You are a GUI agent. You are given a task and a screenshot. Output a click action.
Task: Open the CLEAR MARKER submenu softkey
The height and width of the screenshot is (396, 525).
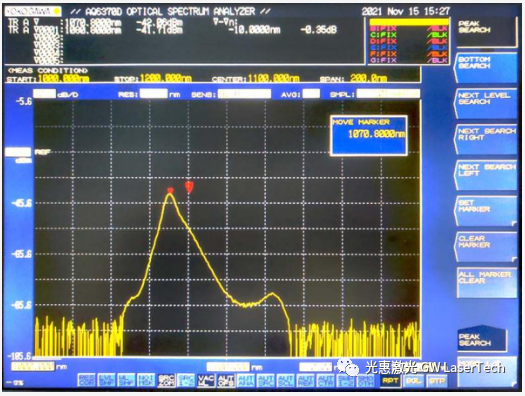tap(485, 246)
